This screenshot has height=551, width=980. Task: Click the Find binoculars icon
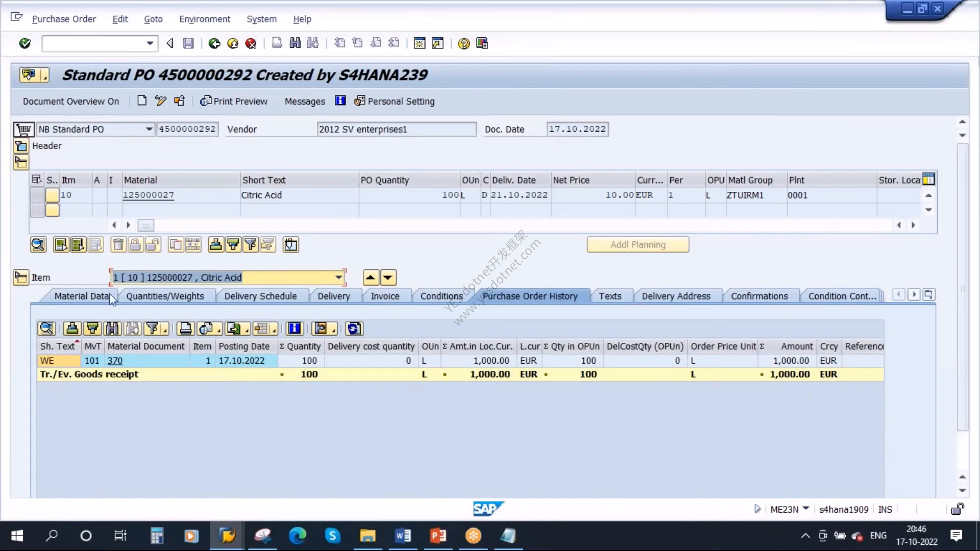295,43
